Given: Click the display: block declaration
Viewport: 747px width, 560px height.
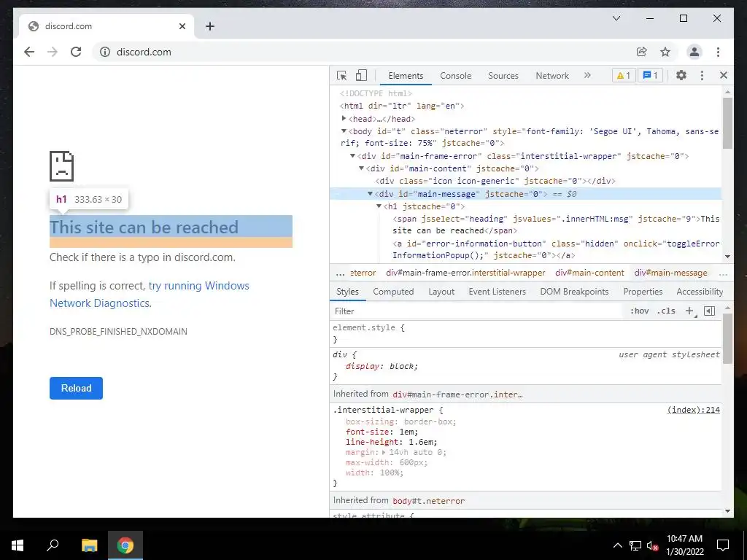Looking at the screenshot, I should click(382, 366).
